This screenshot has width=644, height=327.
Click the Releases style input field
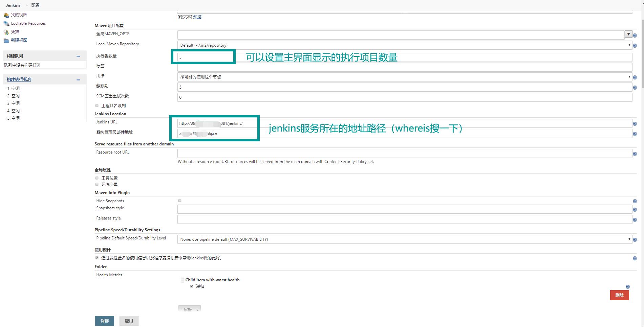pyautogui.click(x=405, y=219)
